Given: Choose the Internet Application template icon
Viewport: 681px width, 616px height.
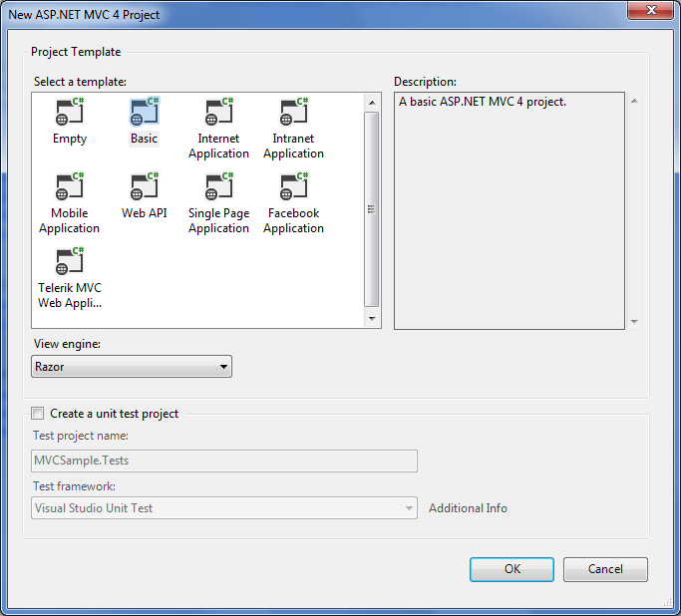Looking at the screenshot, I should pos(219,111).
